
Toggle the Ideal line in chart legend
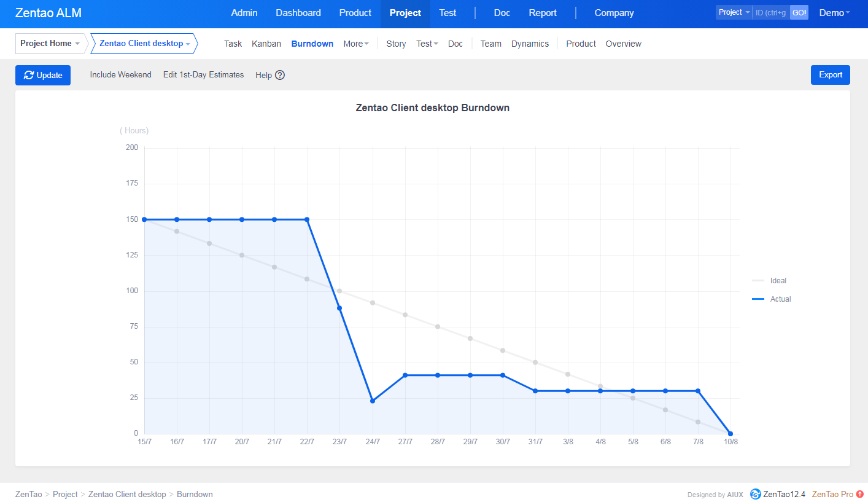(770, 281)
